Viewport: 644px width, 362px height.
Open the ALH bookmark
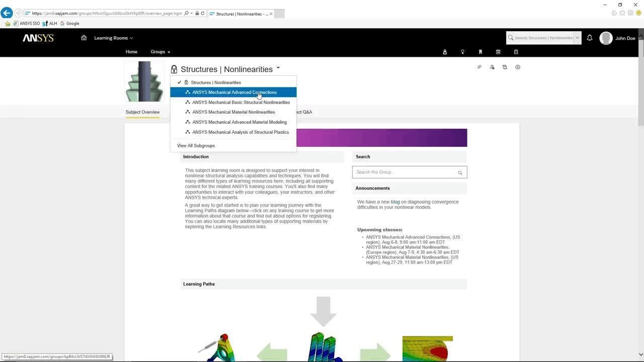pyautogui.click(x=50, y=23)
